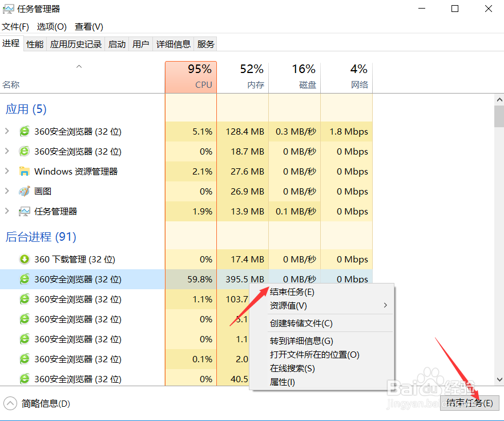Image resolution: width=504 pixels, height=421 pixels.
Task: Open the 资源值(V) submenu arrow
Action: (x=385, y=305)
